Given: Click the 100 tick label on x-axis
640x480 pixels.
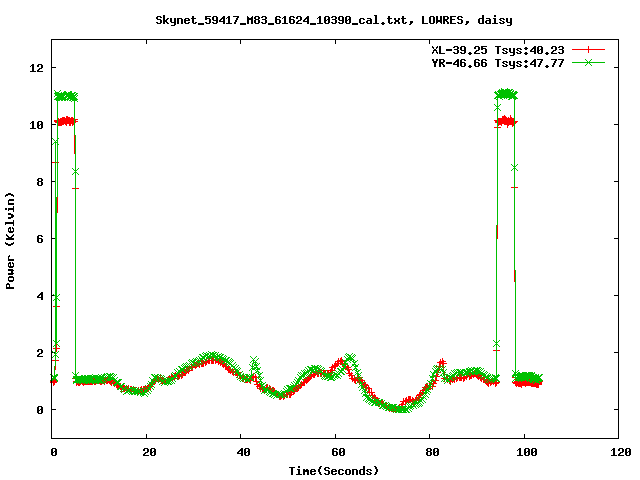Looking at the screenshot, I should pos(524,452).
